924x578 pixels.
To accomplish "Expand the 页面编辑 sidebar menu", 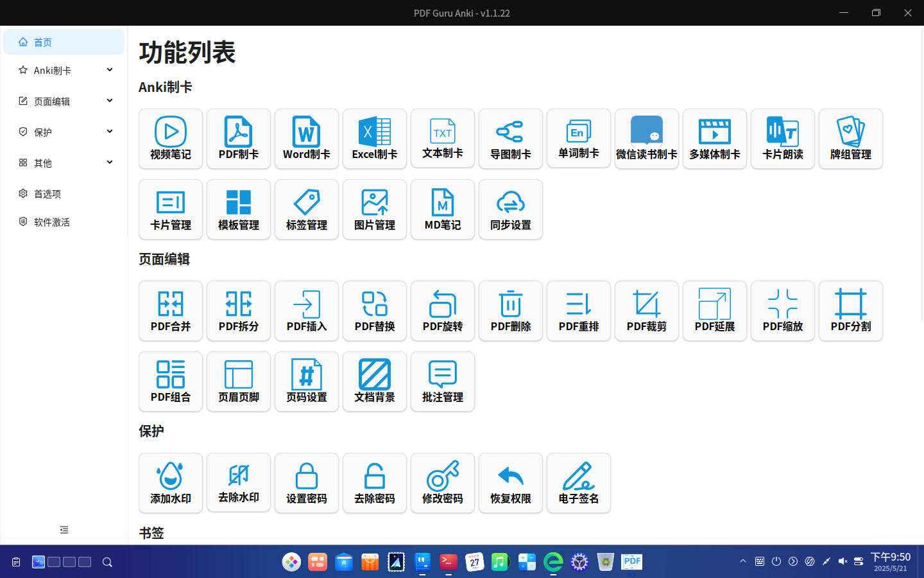I will point(64,101).
